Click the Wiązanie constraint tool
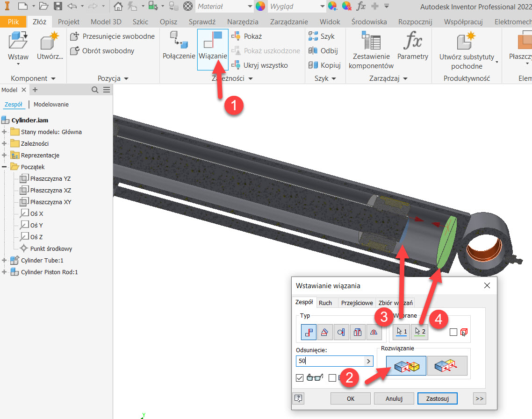Viewport: 532px width, 419px height. (213, 49)
